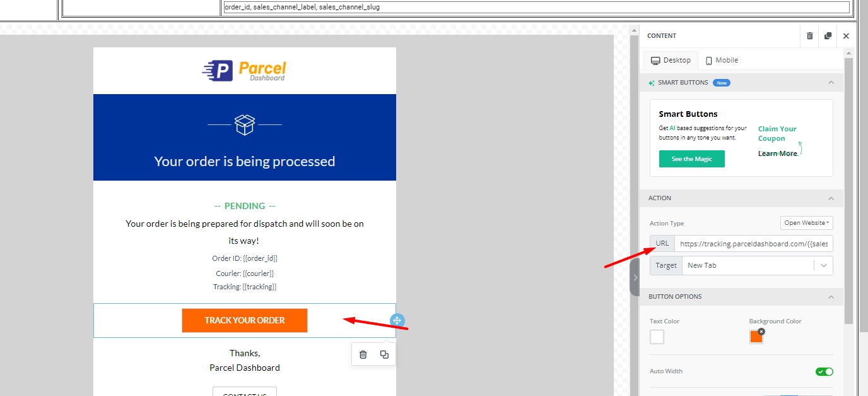Collapse side panel with arrow handle
Viewport: 868px width, 396px height.
635,277
